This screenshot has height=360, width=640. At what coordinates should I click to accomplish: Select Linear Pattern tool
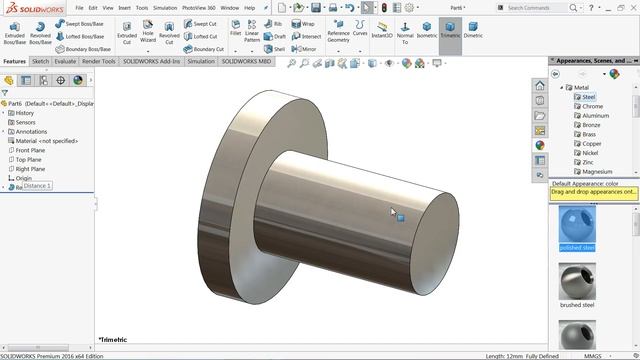click(x=252, y=31)
